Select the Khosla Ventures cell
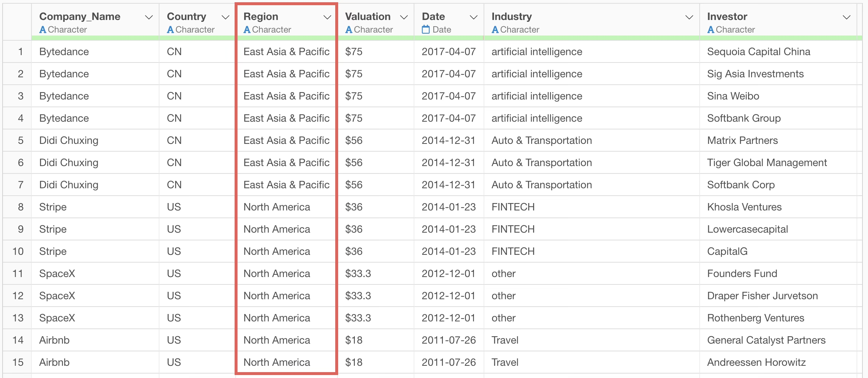 tap(744, 207)
